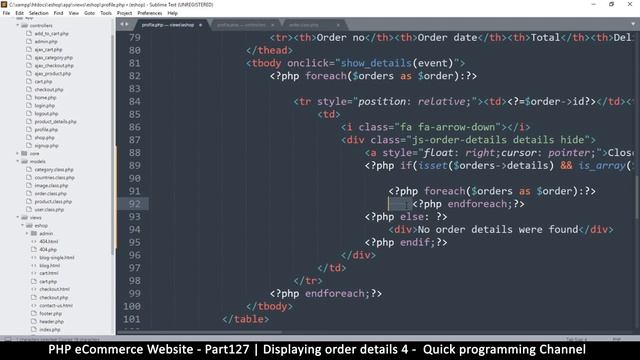
Task: Open the Goto menu
Action: coord(89,13)
